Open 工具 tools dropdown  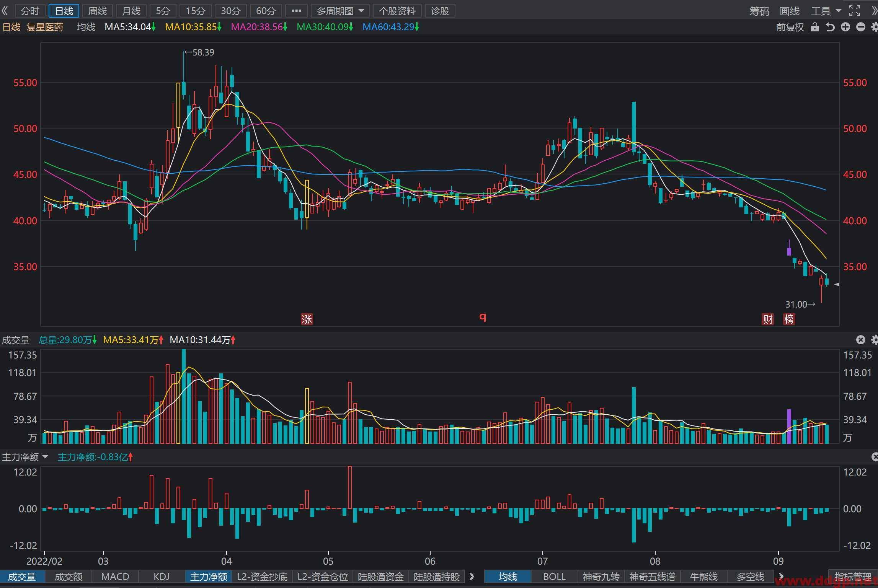click(x=826, y=11)
